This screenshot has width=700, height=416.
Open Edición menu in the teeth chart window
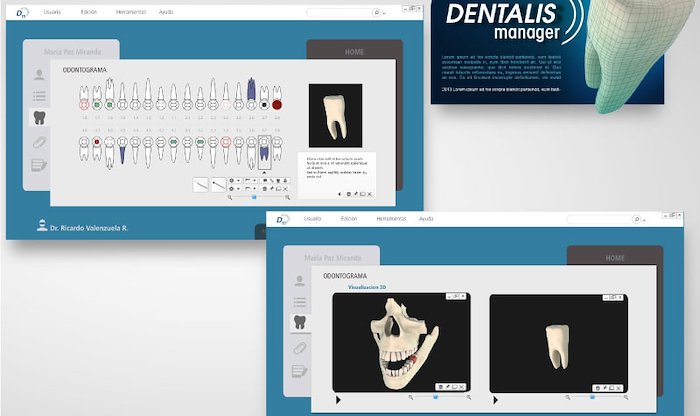89,12
